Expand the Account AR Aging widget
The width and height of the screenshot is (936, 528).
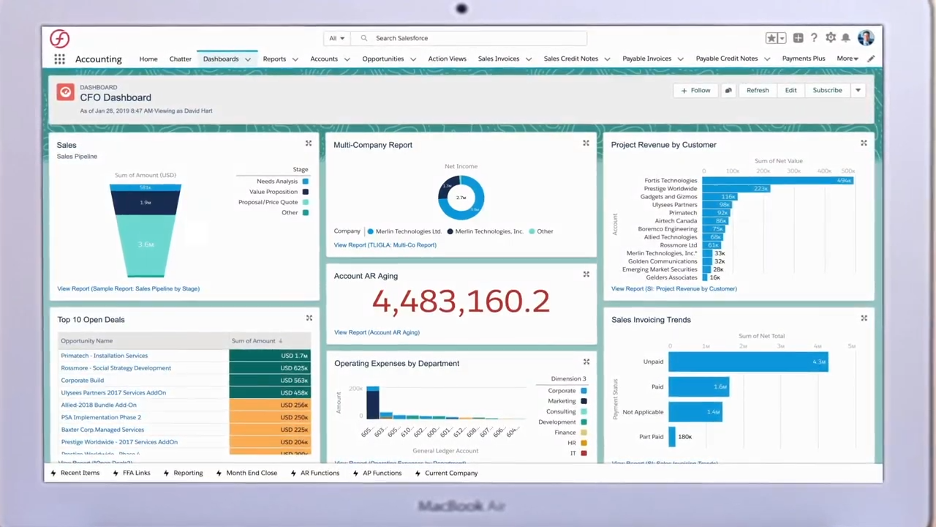click(586, 274)
